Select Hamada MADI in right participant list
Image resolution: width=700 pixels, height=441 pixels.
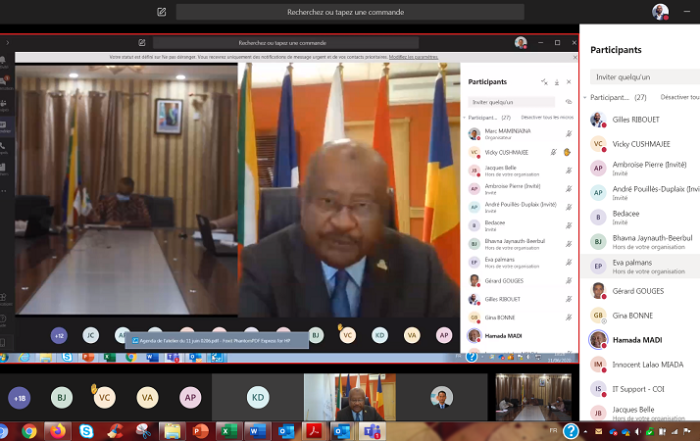coord(639,339)
